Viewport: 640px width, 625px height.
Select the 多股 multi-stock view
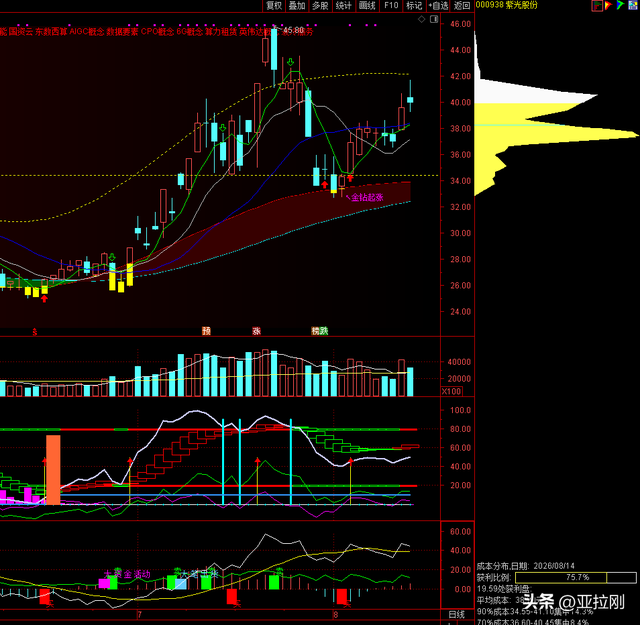point(320,5)
